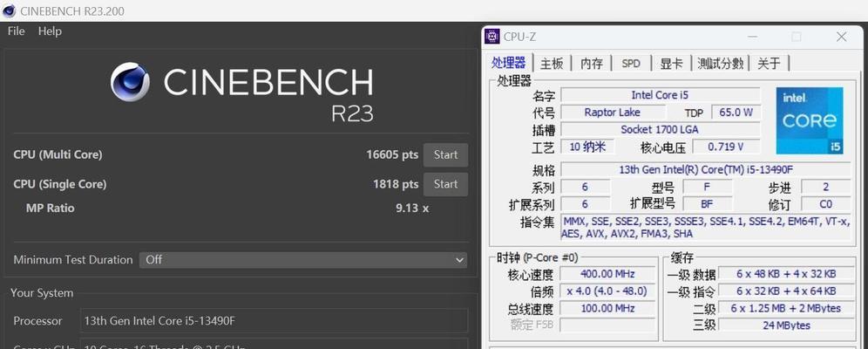Open the SPD tab in CPU-Z
868x349 pixels.
[630, 64]
